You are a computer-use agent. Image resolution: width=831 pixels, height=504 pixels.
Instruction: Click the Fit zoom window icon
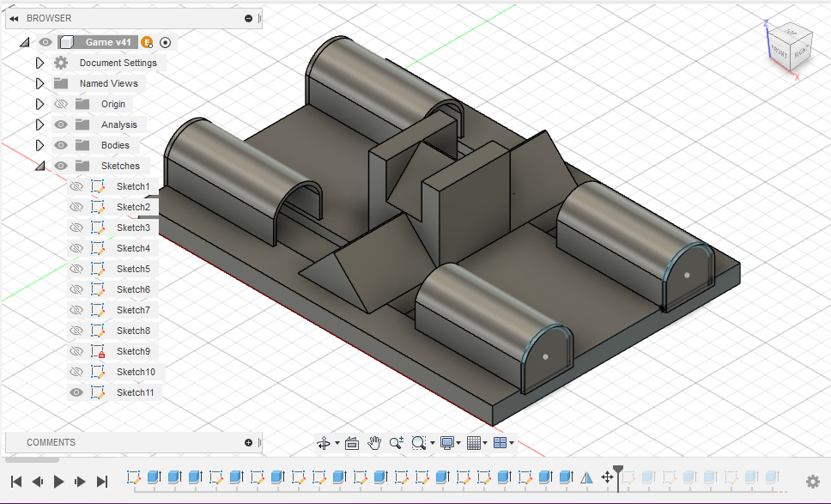tap(418, 442)
